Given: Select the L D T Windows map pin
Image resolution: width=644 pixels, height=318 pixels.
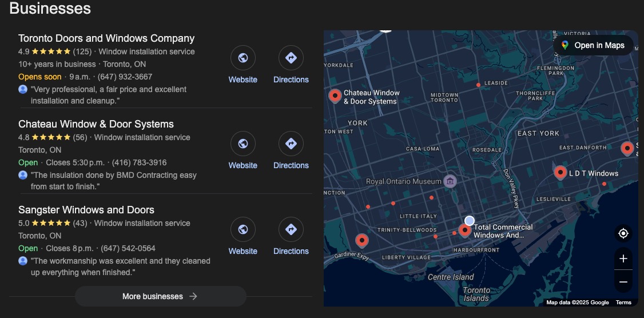Looking at the screenshot, I should point(560,173).
